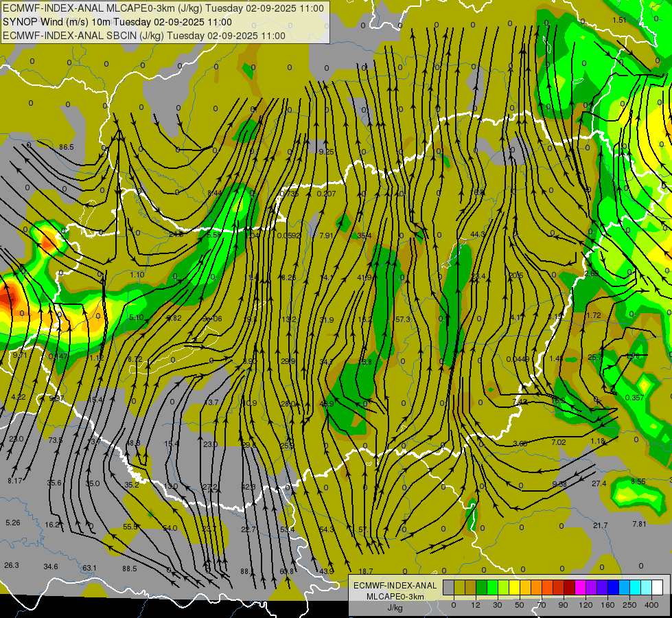Click the map value '63.1'

coord(89,569)
